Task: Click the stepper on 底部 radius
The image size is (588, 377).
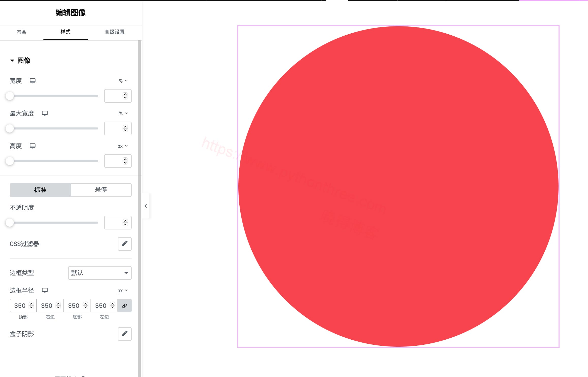Action: pyautogui.click(x=86, y=306)
